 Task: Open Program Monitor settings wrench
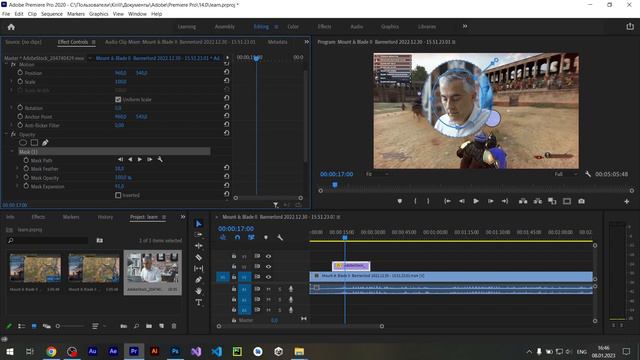588,174
